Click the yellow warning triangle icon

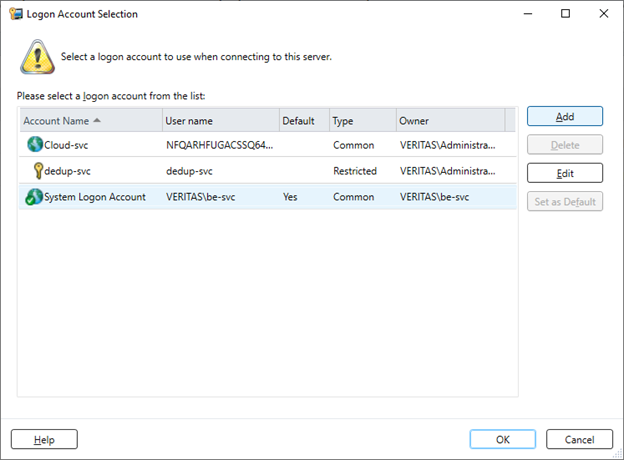point(37,57)
